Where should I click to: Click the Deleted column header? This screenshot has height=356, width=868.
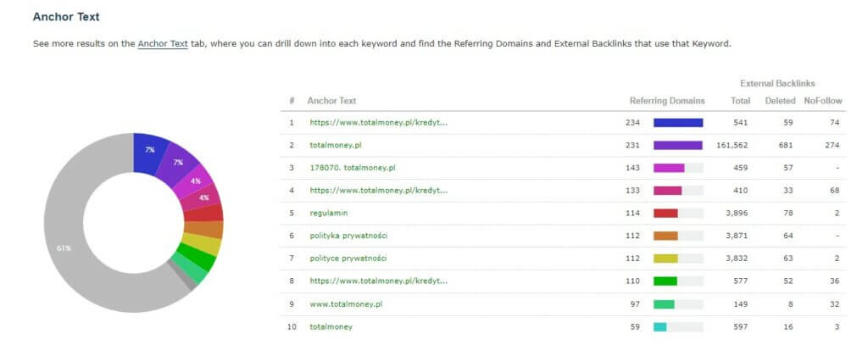781,101
